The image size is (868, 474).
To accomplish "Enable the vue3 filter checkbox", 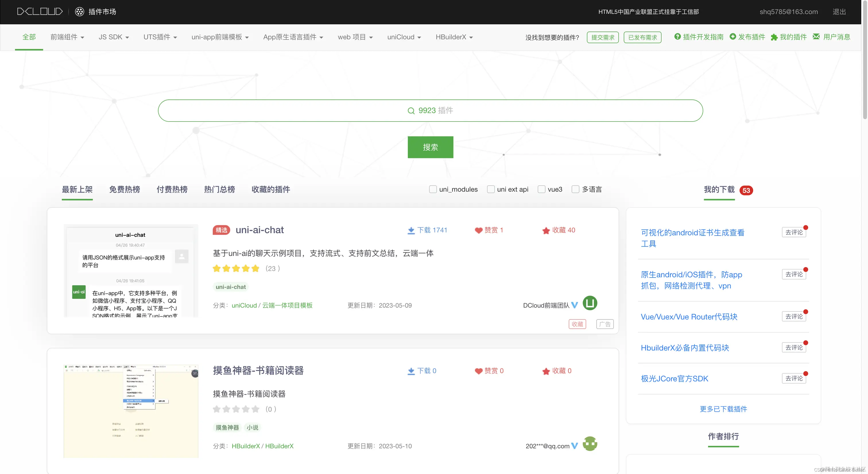I will tap(541, 189).
